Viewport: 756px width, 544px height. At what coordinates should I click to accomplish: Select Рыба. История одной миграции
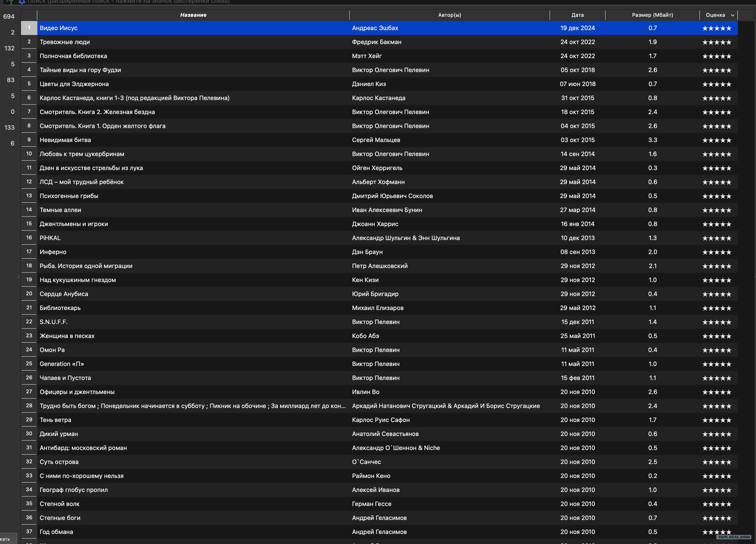click(86, 266)
